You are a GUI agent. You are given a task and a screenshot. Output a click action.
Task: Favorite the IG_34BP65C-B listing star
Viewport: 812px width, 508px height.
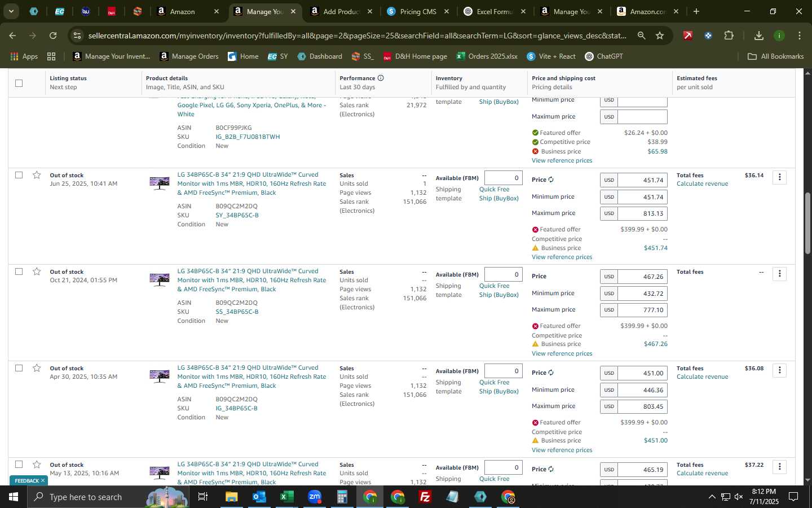(x=37, y=368)
